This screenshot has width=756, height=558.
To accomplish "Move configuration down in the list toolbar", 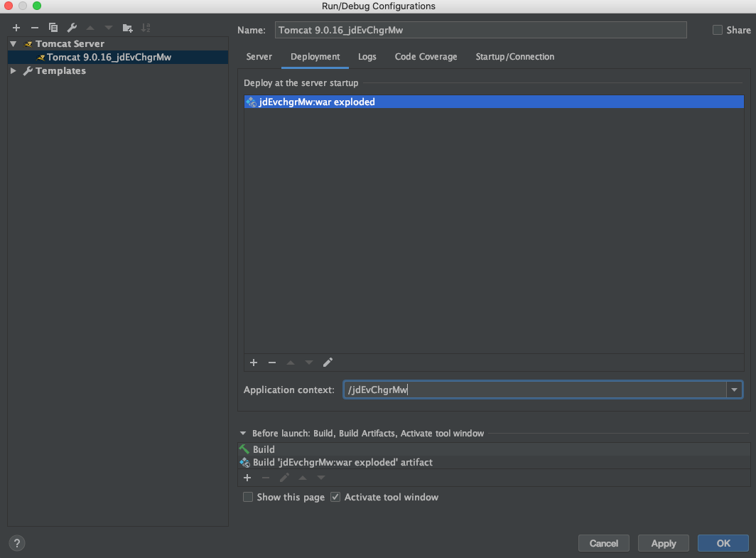I will (109, 28).
